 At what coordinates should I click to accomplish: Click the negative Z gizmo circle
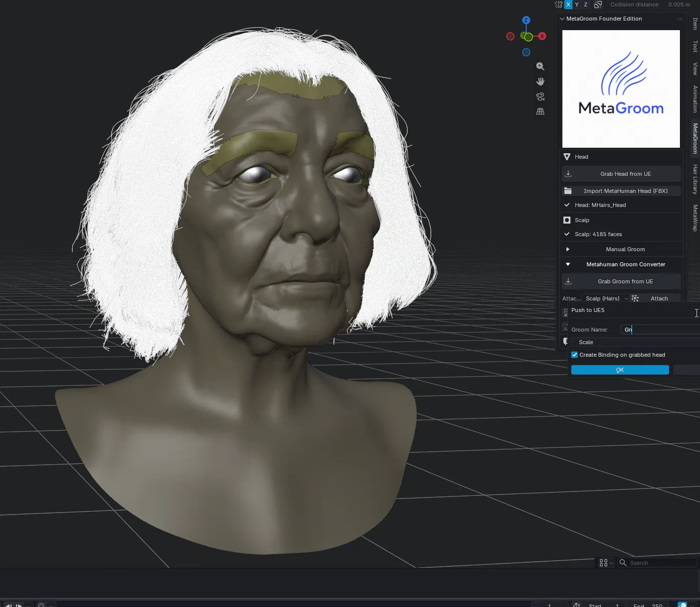pos(526,52)
